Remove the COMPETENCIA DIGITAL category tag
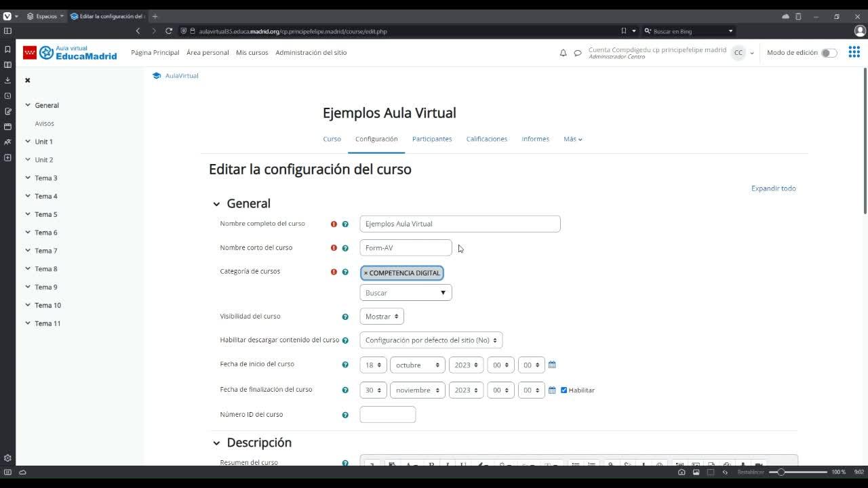Image resolution: width=868 pixels, height=488 pixels. [x=402, y=273]
